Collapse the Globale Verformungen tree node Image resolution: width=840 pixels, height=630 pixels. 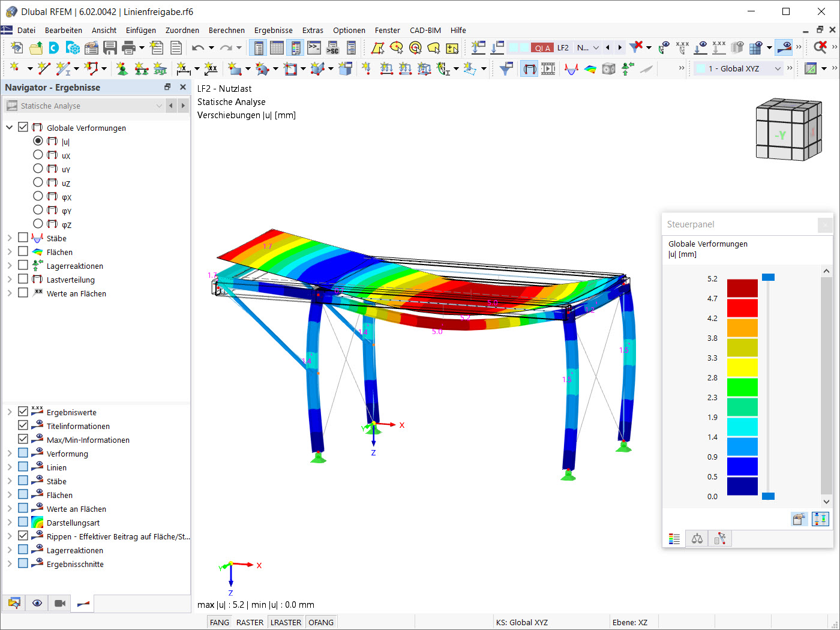coord(10,127)
